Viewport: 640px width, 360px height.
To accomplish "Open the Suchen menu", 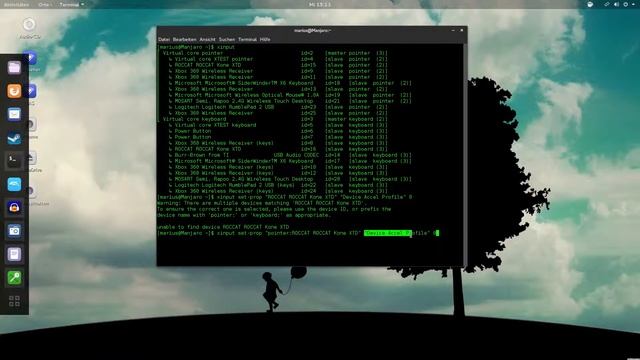I will (227, 40).
